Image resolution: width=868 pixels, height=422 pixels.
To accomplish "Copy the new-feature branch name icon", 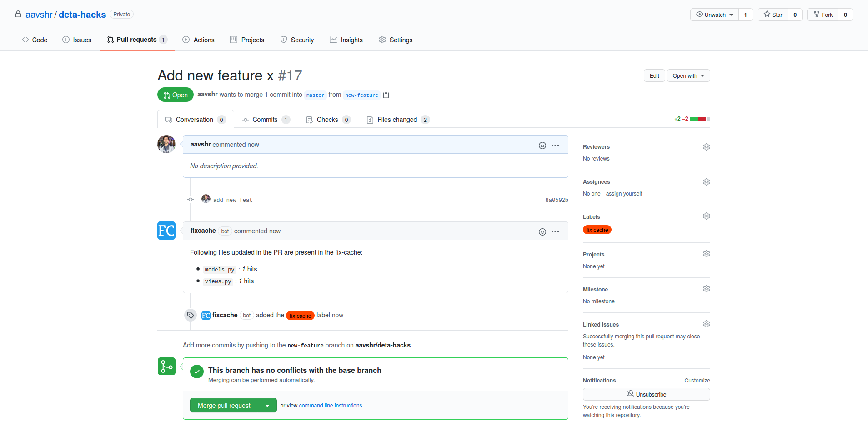I will [x=386, y=95].
